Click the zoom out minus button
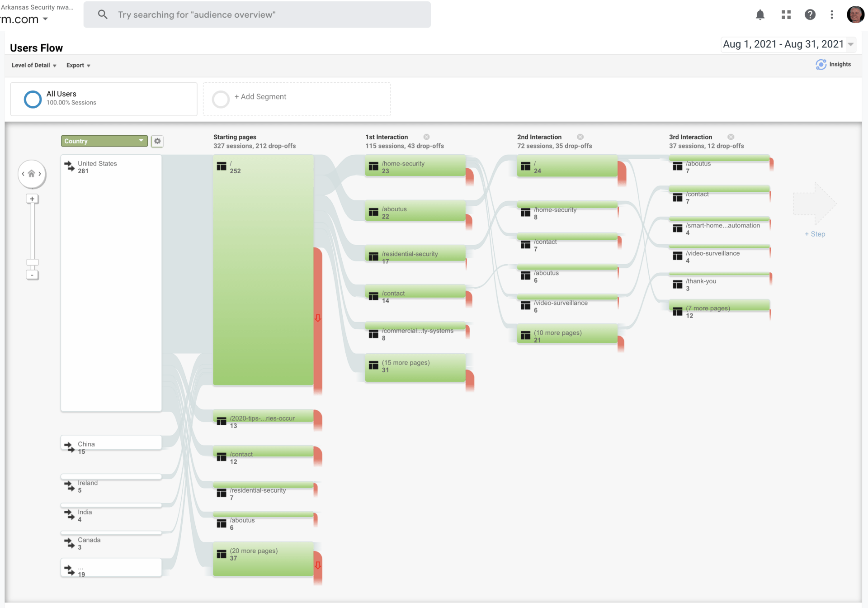The width and height of the screenshot is (868, 608). (32, 275)
